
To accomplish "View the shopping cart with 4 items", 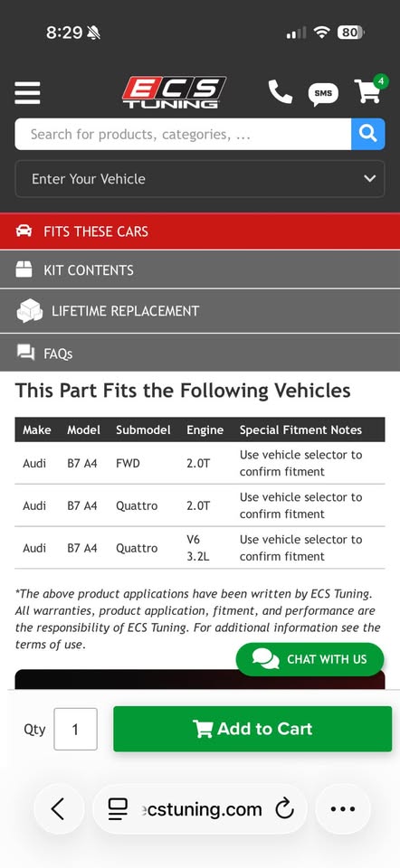I will coord(370,90).
